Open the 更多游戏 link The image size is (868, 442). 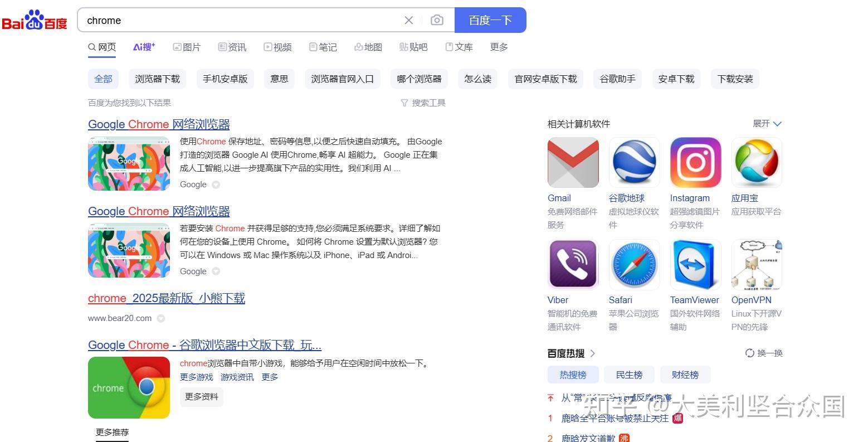pyautogui.click(x=196, y=377)
